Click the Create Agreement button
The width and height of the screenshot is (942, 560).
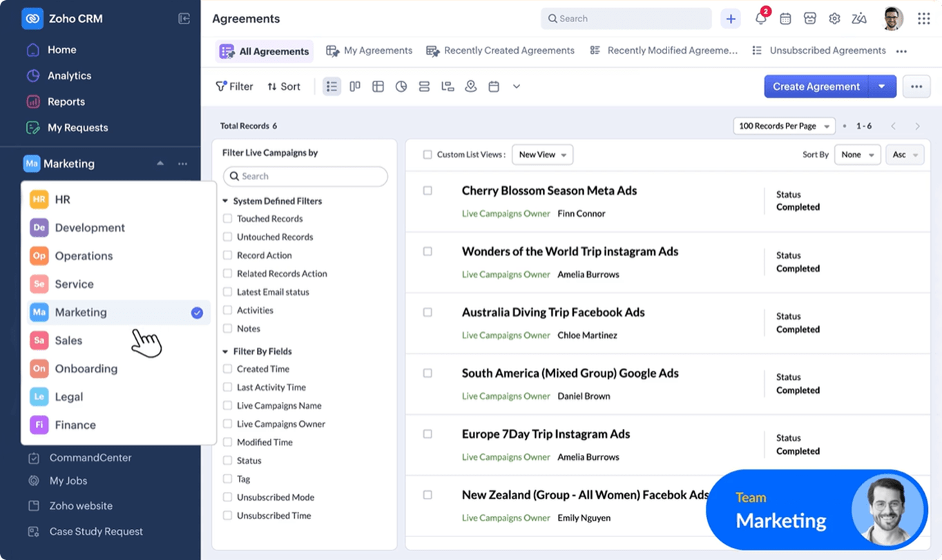(816, 86)
